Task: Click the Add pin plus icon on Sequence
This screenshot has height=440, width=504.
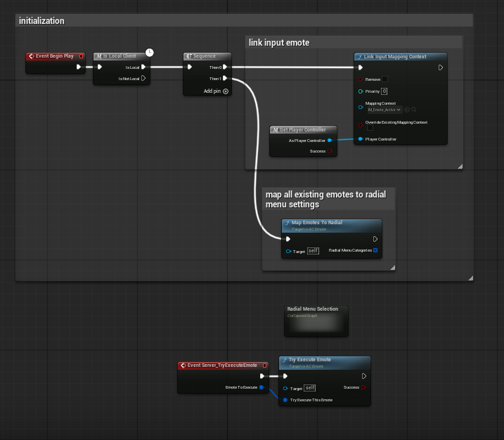Action: click(x=226, y=91)
